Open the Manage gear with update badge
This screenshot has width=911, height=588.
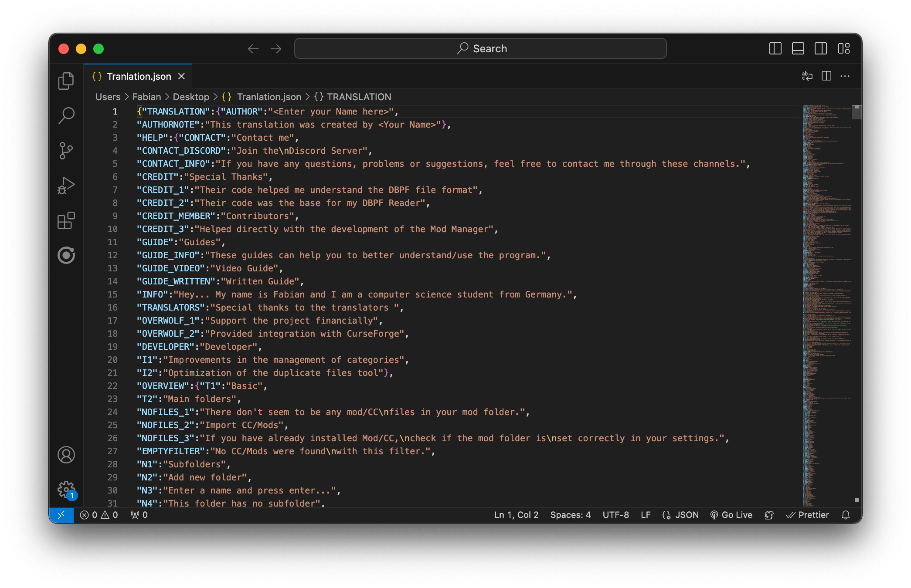pyautogui.click(x=66, y=490)
